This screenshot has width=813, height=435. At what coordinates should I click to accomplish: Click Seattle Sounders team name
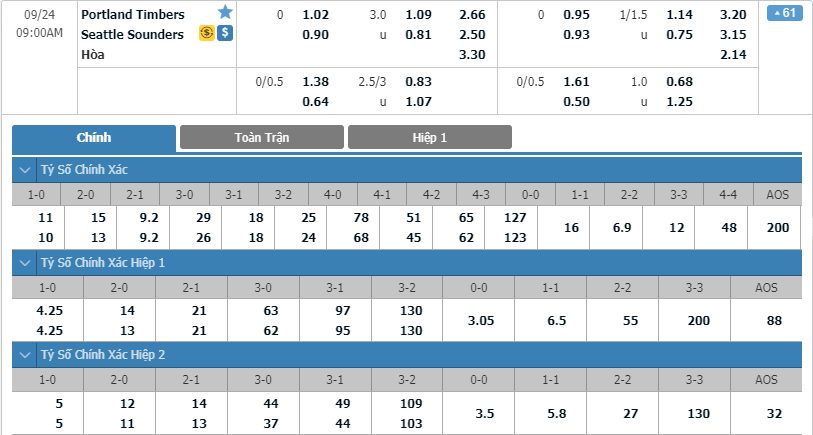[x=132, y=35]
